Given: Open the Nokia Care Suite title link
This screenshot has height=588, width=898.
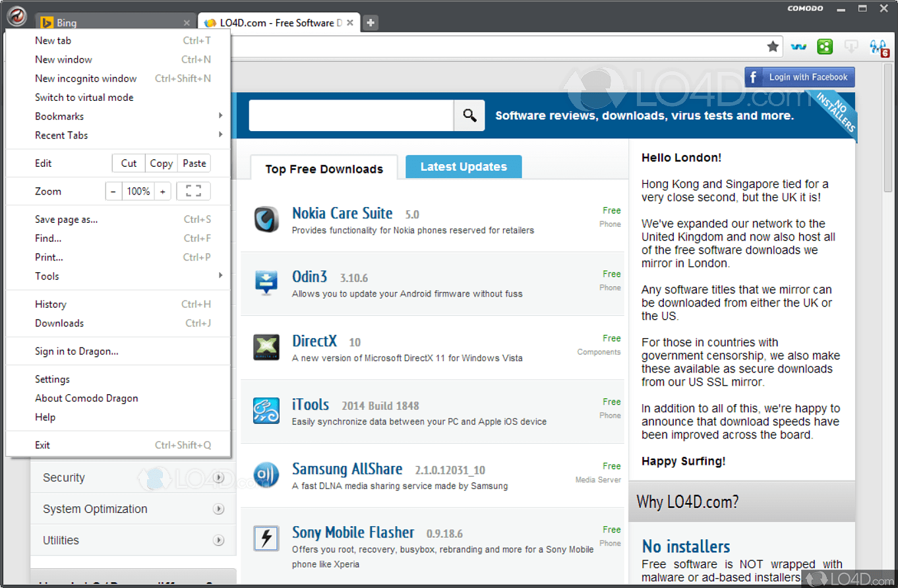Looking at the screenshot, I should point(342,213).
